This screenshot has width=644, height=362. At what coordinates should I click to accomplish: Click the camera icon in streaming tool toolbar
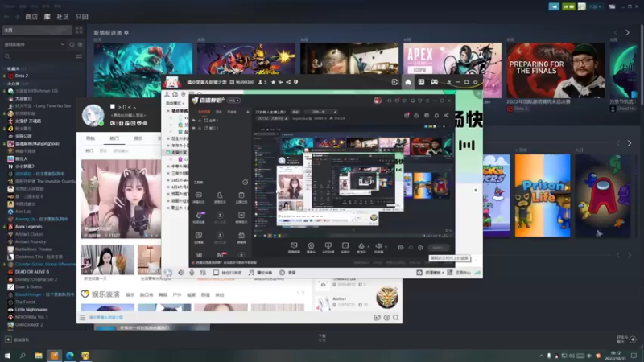311,245
